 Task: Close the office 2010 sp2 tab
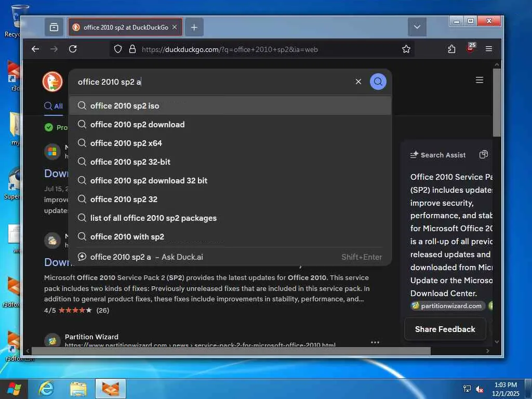pyautogui.click(x=175, y=28)
